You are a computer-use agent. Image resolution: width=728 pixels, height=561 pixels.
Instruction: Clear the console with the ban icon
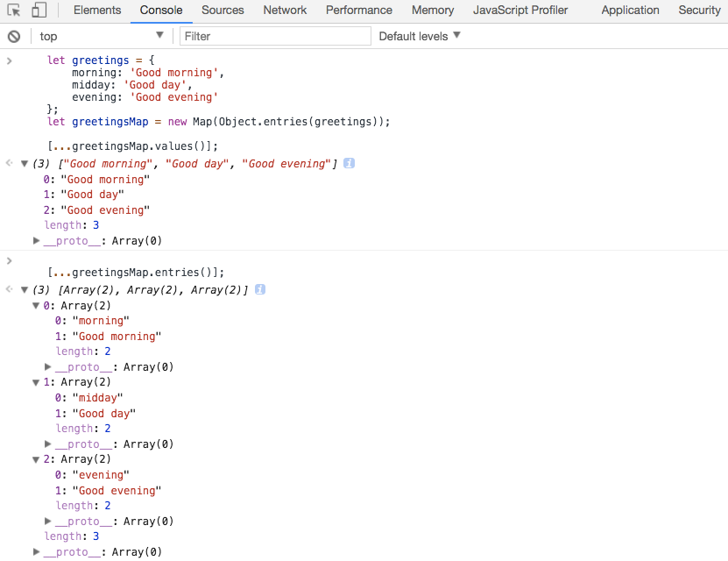pyautogui.click(x=14, y=36)
